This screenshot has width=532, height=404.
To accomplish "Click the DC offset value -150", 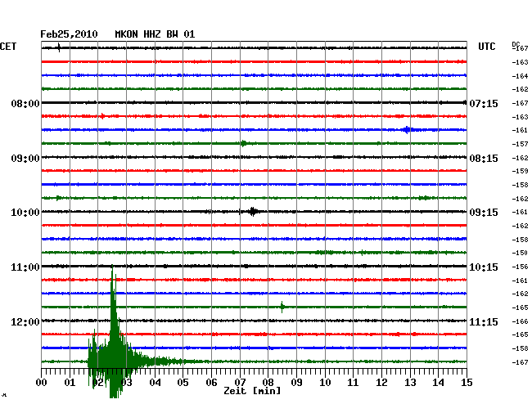I will 520,253.
